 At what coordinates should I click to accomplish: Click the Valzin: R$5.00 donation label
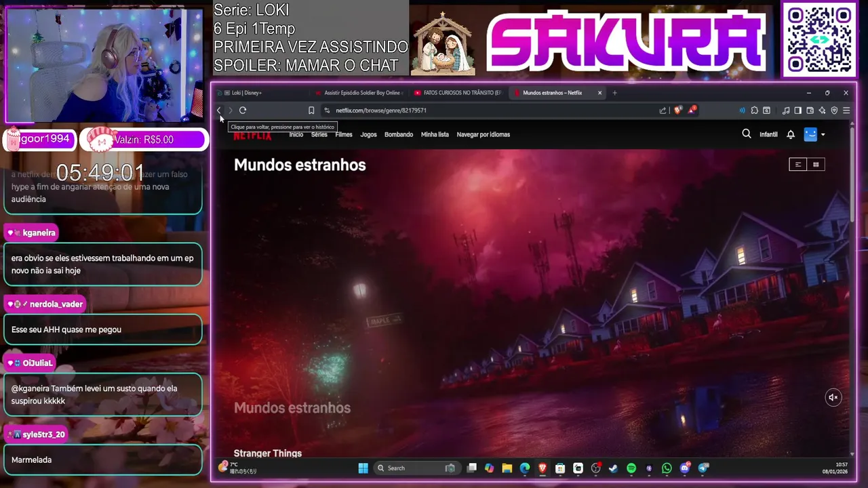pyautogui.click(x=144, y=140)
